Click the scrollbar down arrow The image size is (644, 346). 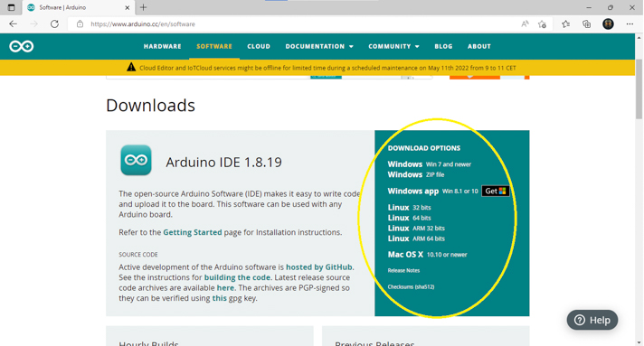point(639,342)
